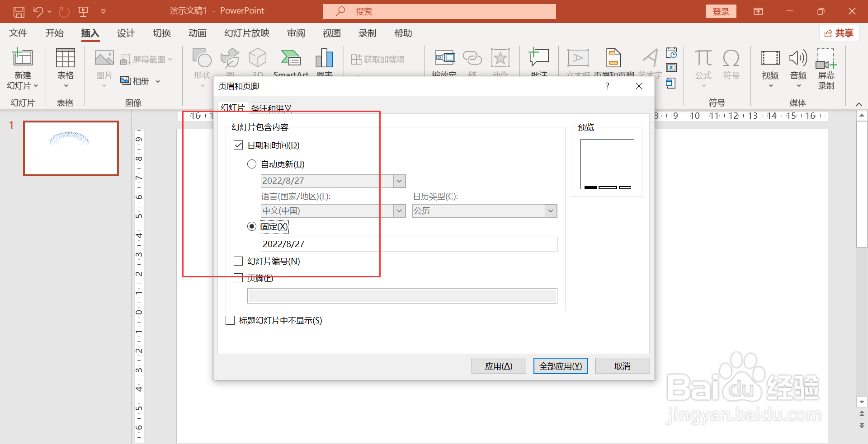868x444 pixels.
Task: Uncheck the Date and time (日期和时间) checkbox
Action: click(x=238, y=145)
